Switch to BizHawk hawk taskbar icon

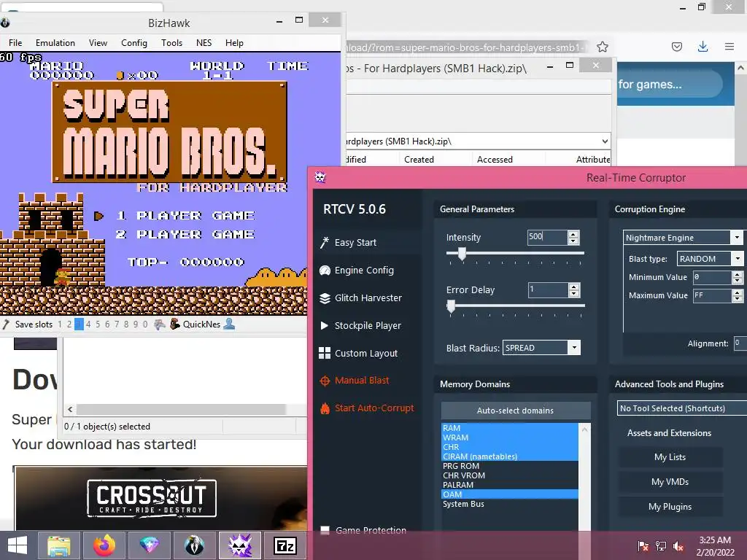click(x=194, y=545)
